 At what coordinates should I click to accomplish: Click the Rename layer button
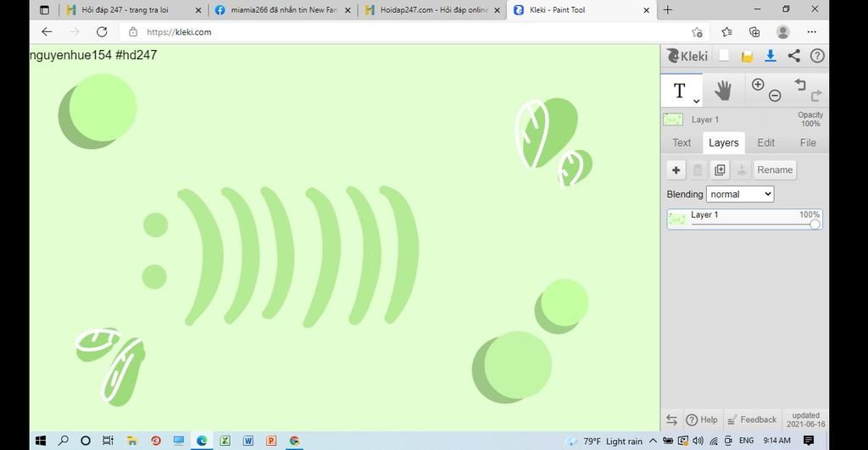(775, 170)
